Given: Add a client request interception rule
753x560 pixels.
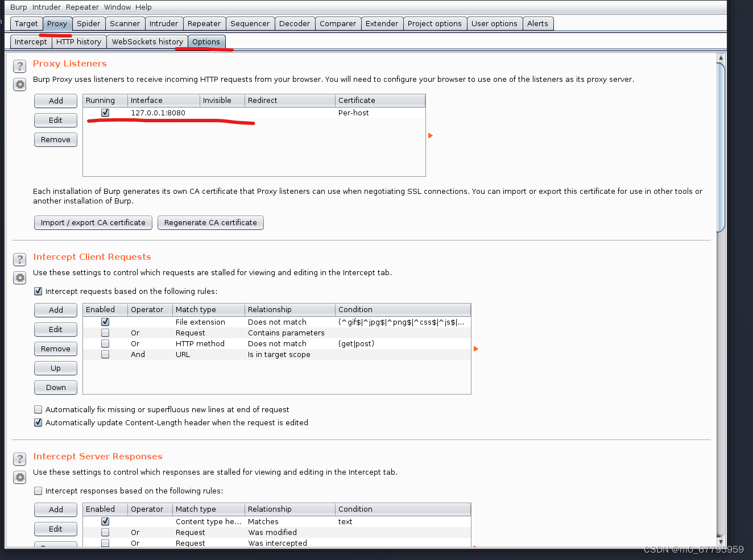Looking at the screenshot, I should [56, 310].
